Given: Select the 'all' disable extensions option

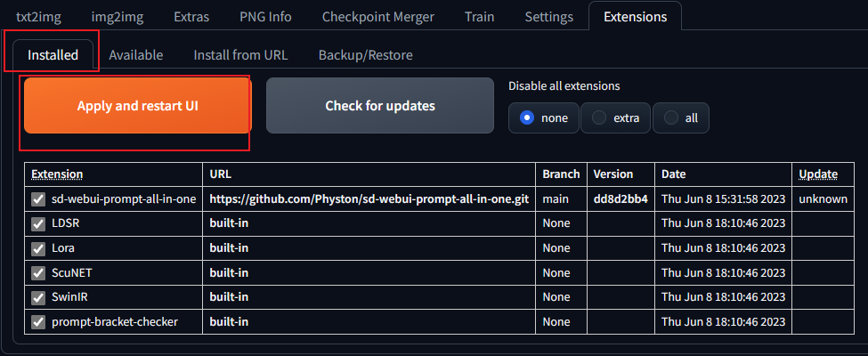Looking at the screenshot, I should (x=671, y=117).
